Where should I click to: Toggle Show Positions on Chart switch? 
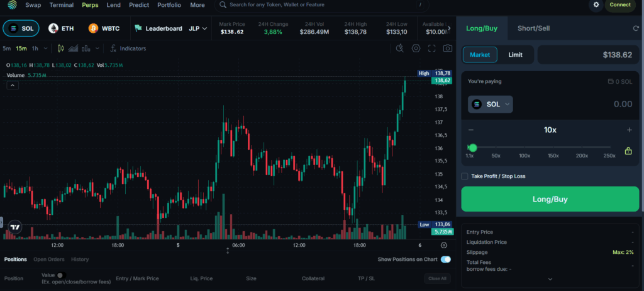click(446, 259)
